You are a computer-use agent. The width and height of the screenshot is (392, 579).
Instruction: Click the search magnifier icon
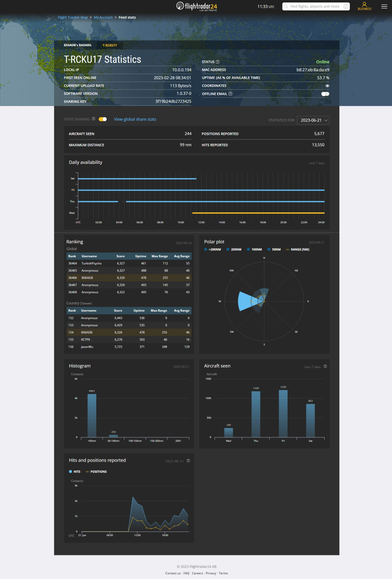point(286,6)
